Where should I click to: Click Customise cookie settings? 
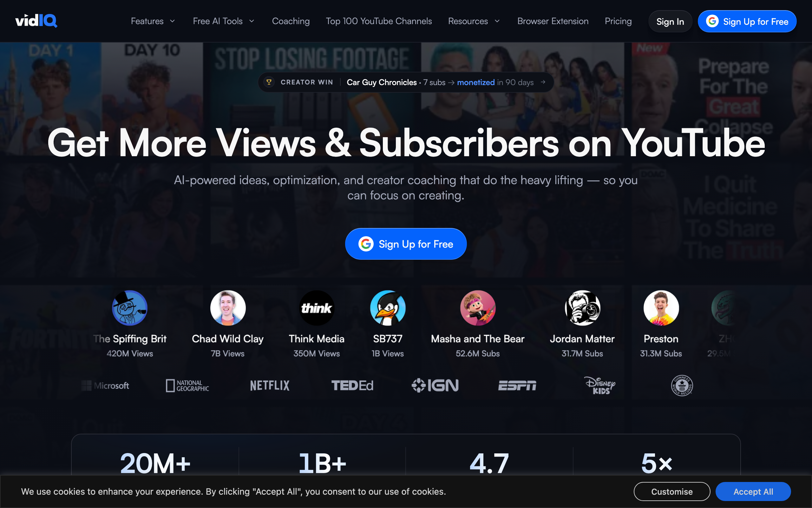tap(672, 491)
